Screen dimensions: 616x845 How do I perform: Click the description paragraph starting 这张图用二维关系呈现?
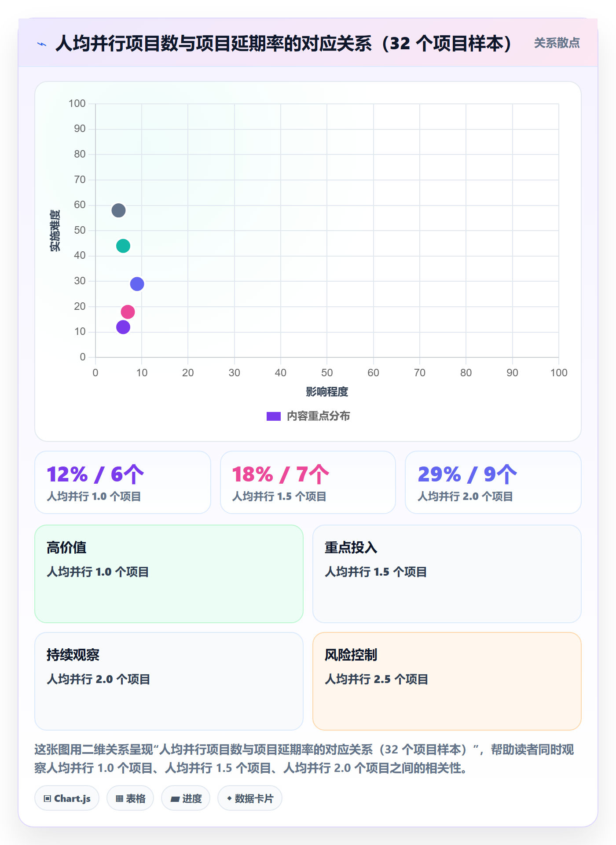point(304,759)
